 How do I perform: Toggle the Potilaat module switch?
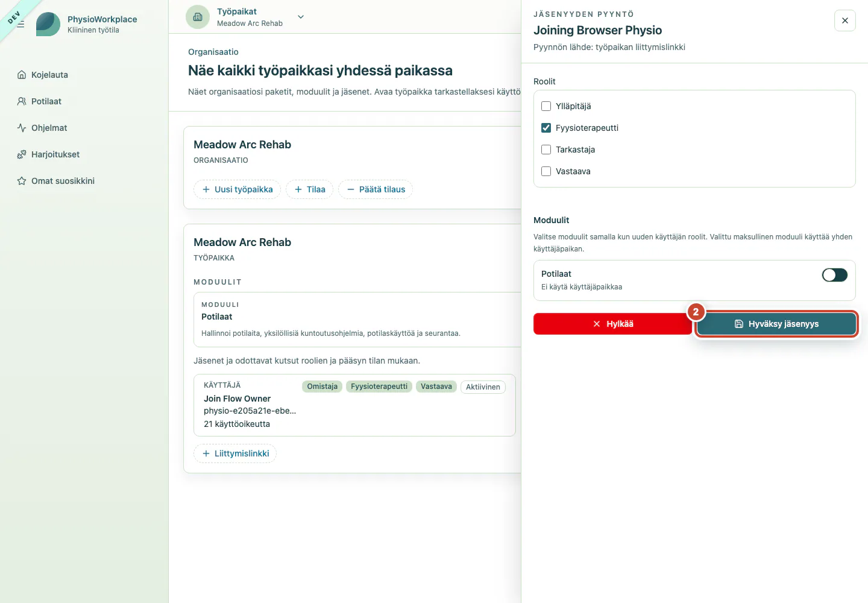tap(835, 275)
